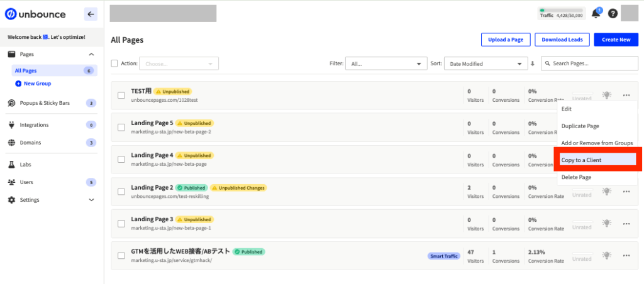Open the help question mark icon

(613, 14)
